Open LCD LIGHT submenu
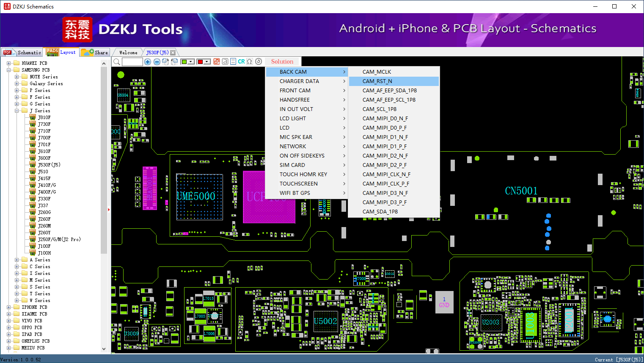The height and width of the screenshot is (363, 644). (307, 119)
